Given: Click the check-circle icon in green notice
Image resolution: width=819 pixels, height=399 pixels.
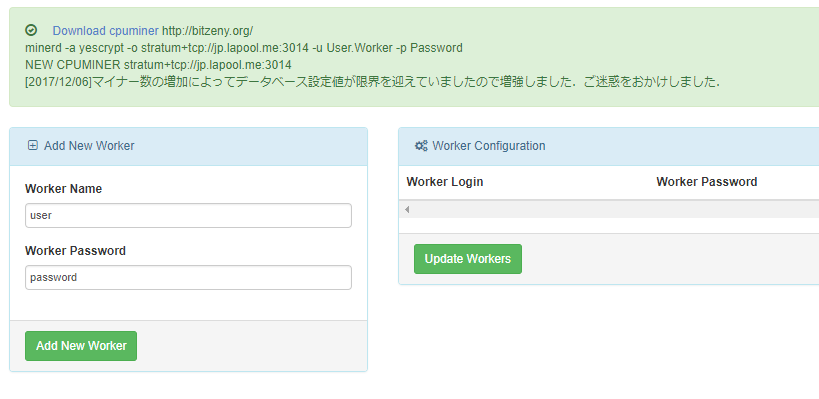Looking at the screenshot, I should point(31,30).
